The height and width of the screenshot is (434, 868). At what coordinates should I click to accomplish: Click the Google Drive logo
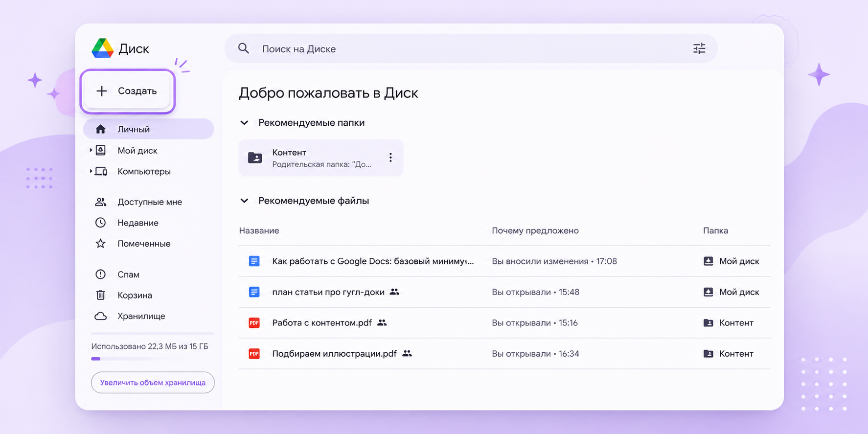pos(103,48)
